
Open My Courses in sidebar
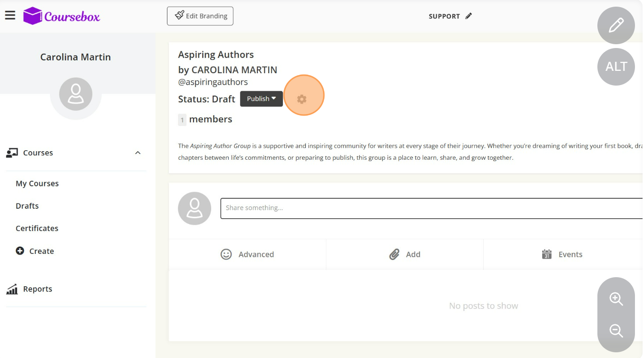click(x=37, y=184)
